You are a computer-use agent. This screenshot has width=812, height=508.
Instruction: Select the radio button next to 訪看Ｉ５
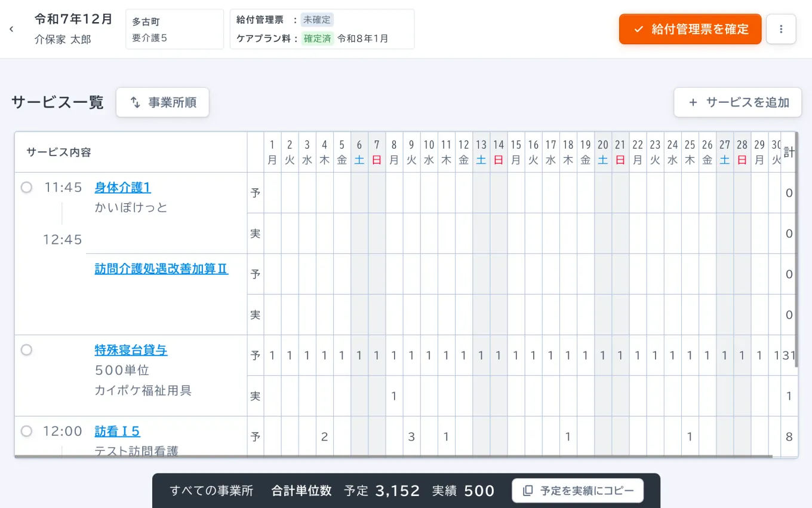click(26, 431)
